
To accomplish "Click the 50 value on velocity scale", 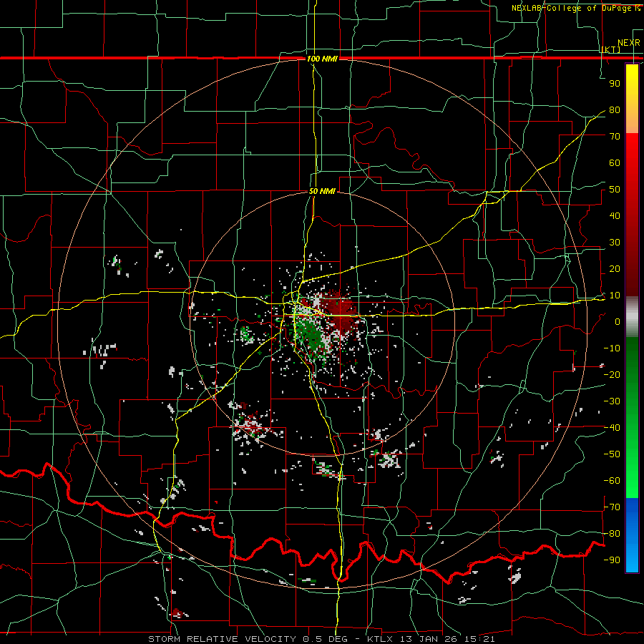I will (x=615, y=190).
